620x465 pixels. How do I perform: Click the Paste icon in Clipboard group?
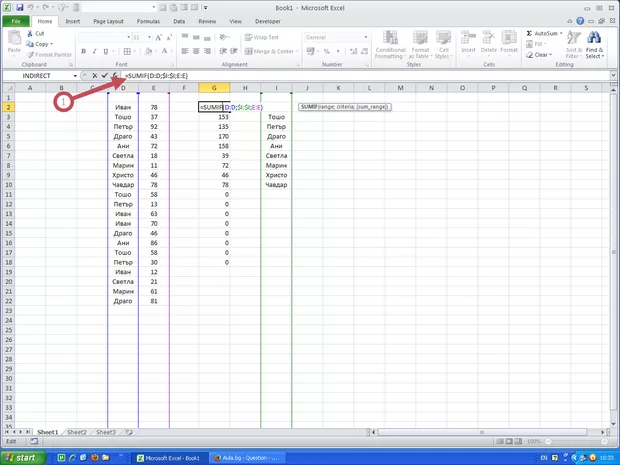(13, 40)
